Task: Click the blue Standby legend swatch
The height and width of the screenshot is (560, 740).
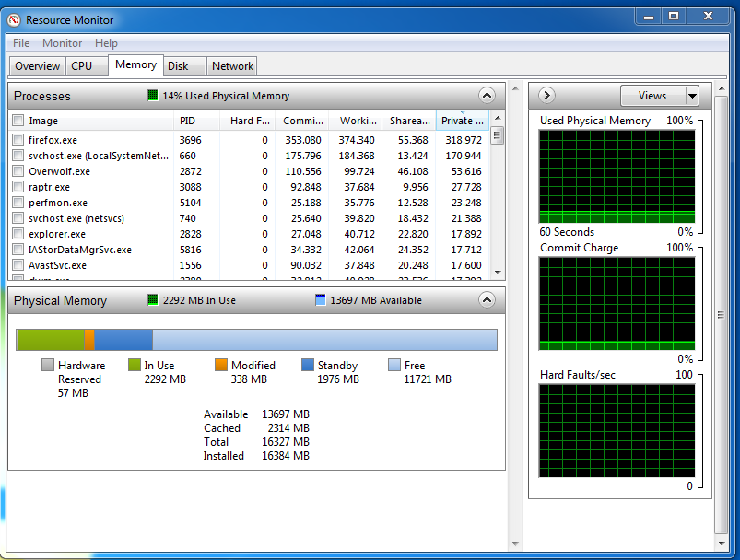Action: (x=307, y=365)
